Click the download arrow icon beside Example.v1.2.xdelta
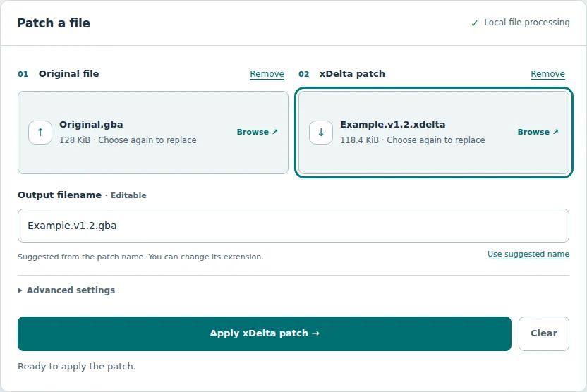The width and height of the screenshot is (587, 392). click(x=321, y=133)
